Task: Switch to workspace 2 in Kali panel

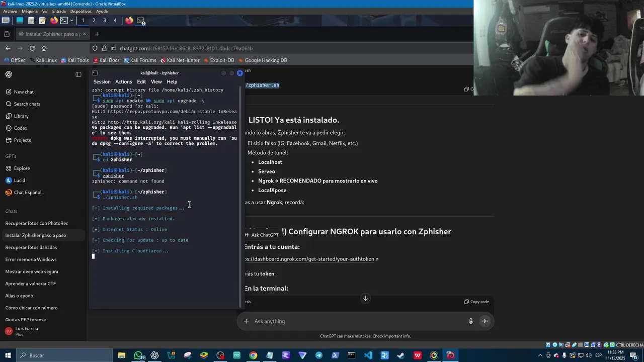Action: pyautogui.click(x=94, y=21)
